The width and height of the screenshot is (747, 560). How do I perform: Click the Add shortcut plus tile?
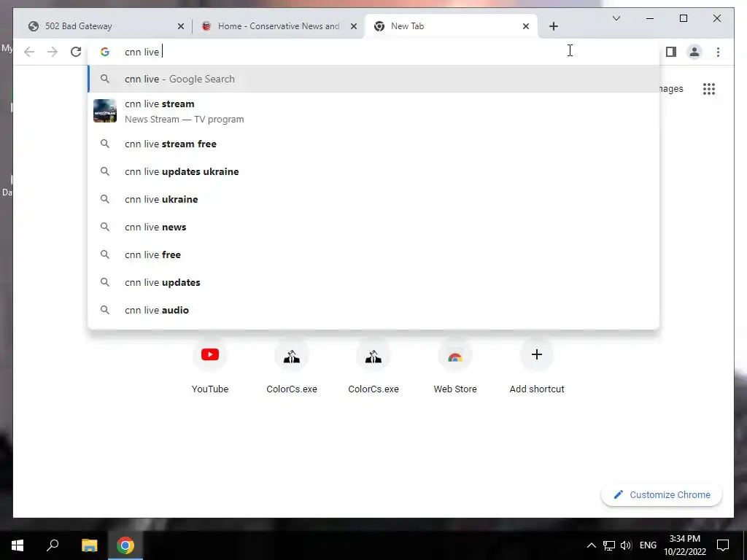[x=537, y=367]
